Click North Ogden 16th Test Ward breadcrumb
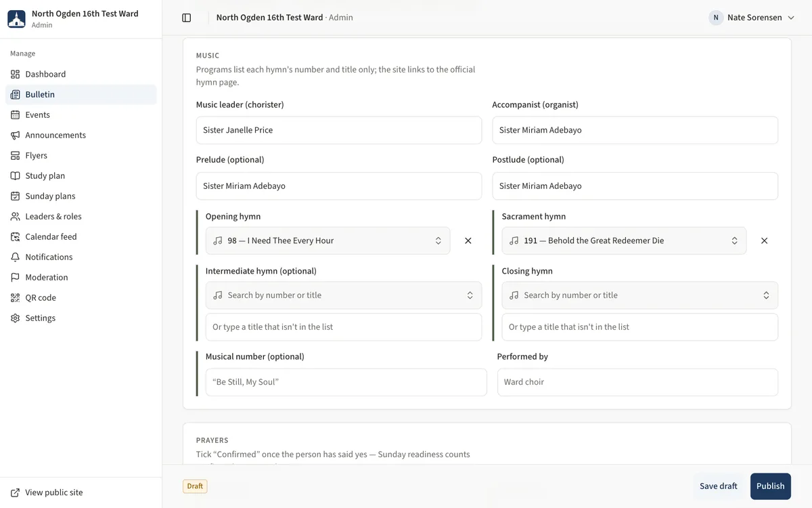Image resolution: width=812 pixels, height=508 pixels. point(269,18)
